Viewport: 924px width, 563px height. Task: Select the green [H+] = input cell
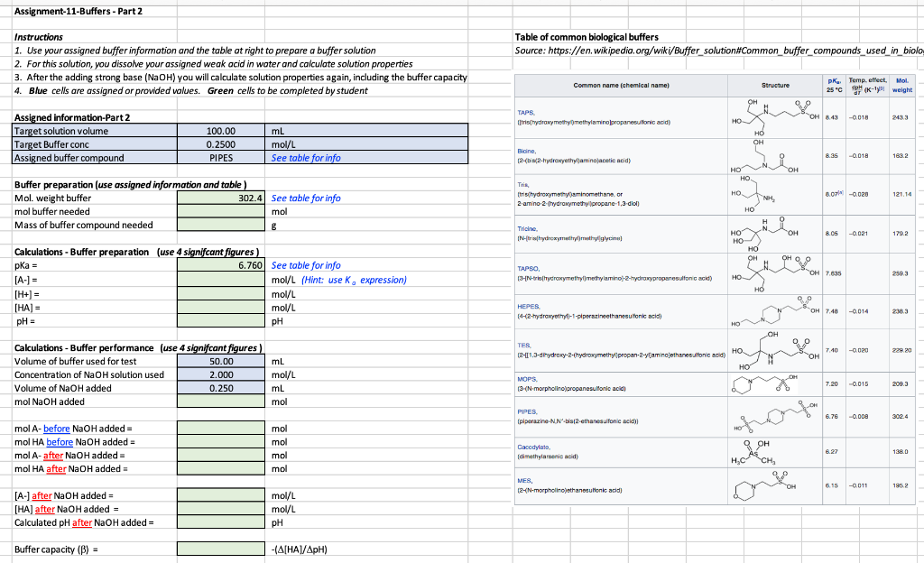coord(221,294)
